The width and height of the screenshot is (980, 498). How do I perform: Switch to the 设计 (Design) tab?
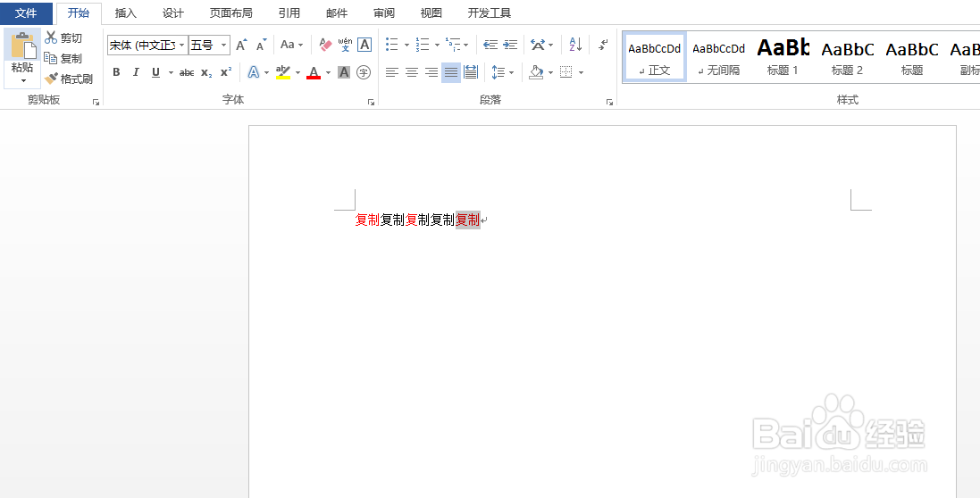point(173,13)
